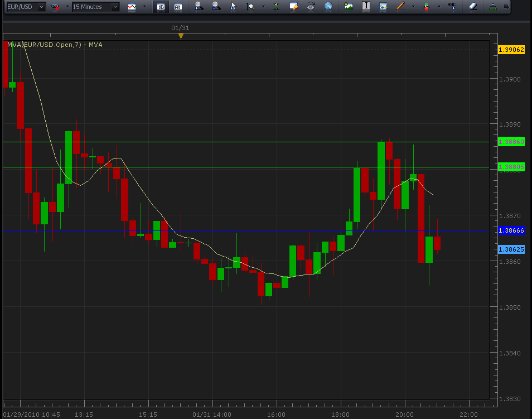Click the 1.3870 price axis label
This screenshot has height=419, width=532.
click(510, 216)
